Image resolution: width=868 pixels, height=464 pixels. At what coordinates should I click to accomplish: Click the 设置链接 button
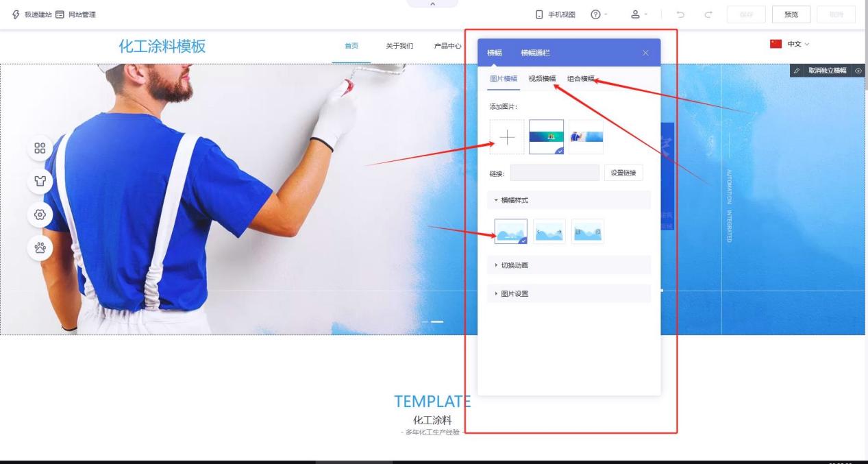pyautogui.click(x=623, y=173)
